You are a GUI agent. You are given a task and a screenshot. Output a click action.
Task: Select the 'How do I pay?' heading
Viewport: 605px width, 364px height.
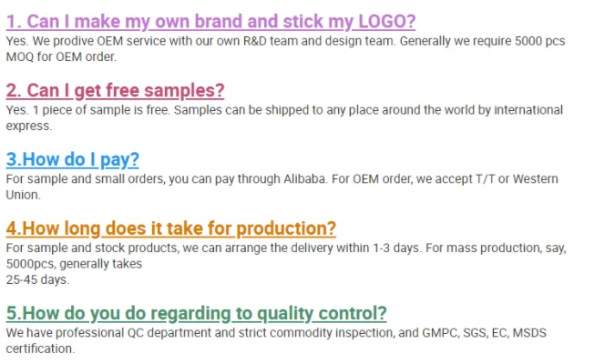pos(73,159)
